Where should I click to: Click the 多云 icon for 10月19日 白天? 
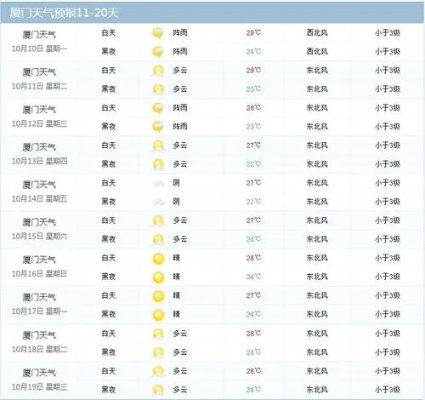pos(158,372)
